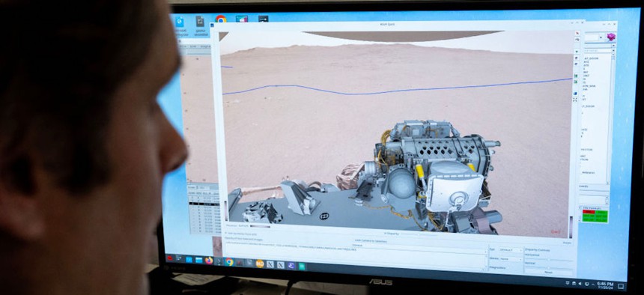Click the Vertical disparity slider
This screenshot has width=644, height=295.
[x=549, y=267]
